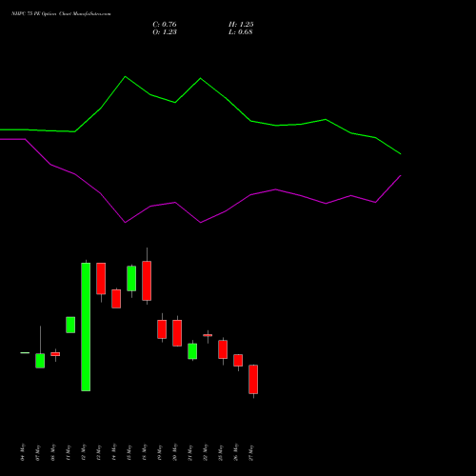Select the last red candle for 27 May

(x=253, y=379)
